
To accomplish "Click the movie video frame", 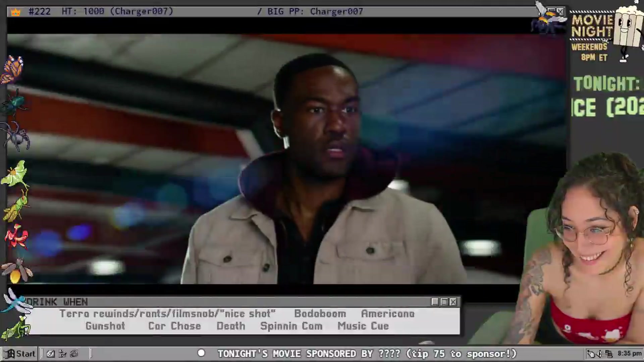I will click(287, 159).
